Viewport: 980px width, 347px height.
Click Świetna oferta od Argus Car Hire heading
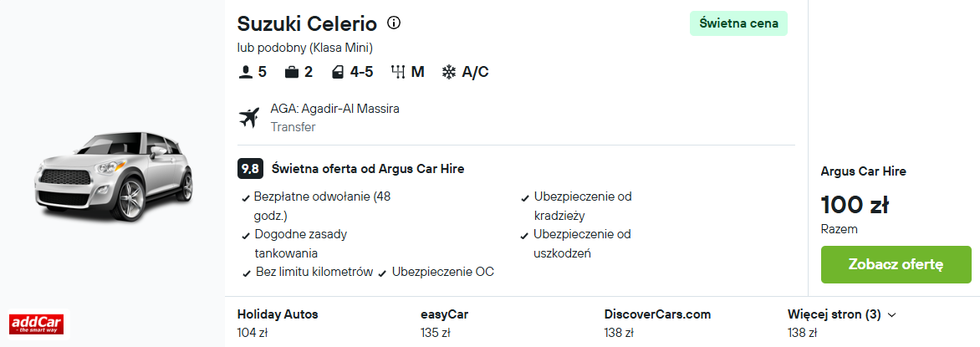click(368, 169)
